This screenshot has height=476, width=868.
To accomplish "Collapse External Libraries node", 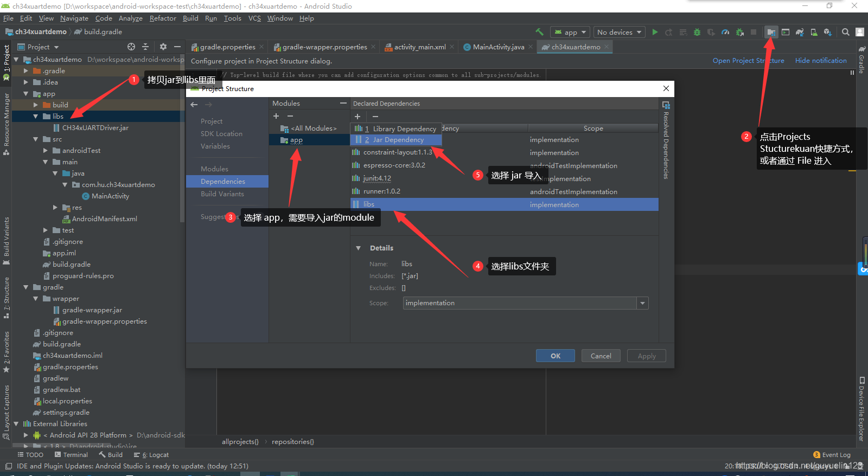I will pos(16,423).
